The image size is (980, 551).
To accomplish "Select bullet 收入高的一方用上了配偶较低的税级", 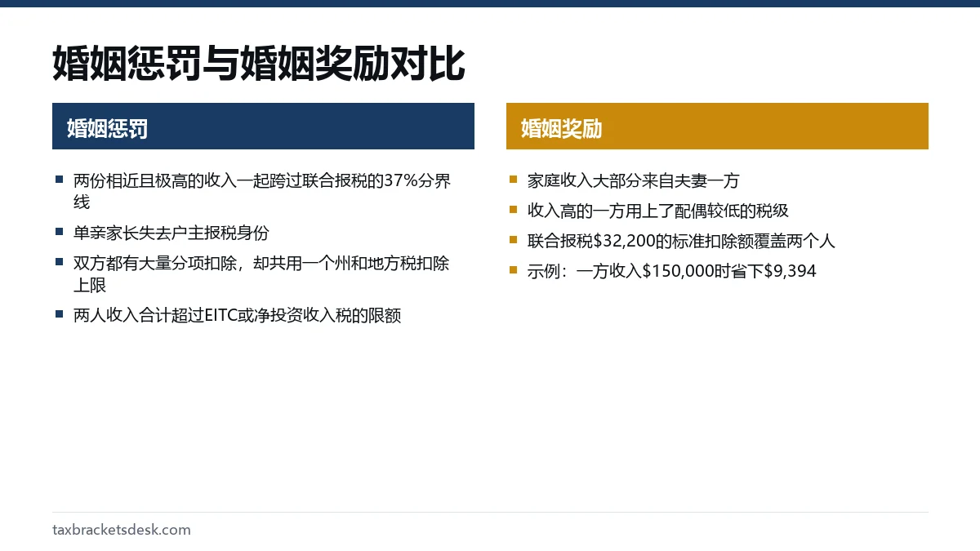I will coord(658,211).
